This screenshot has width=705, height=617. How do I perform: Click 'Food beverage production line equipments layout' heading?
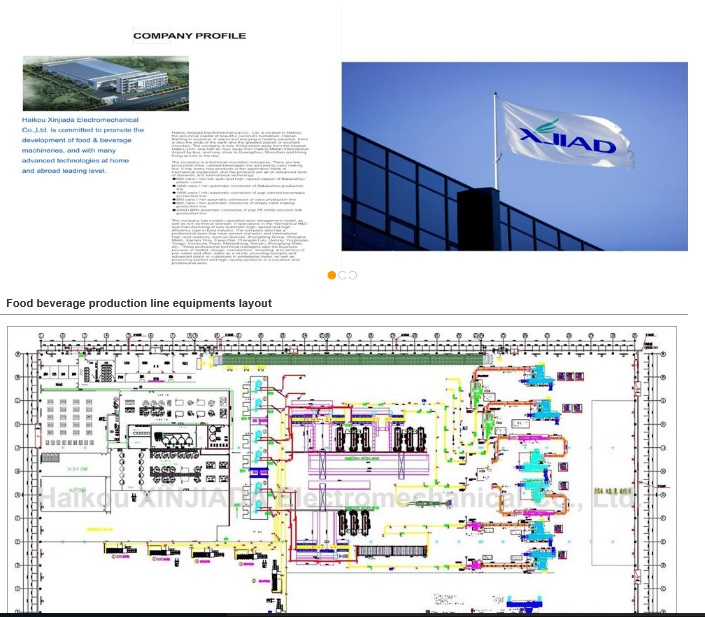coord(139,303)
